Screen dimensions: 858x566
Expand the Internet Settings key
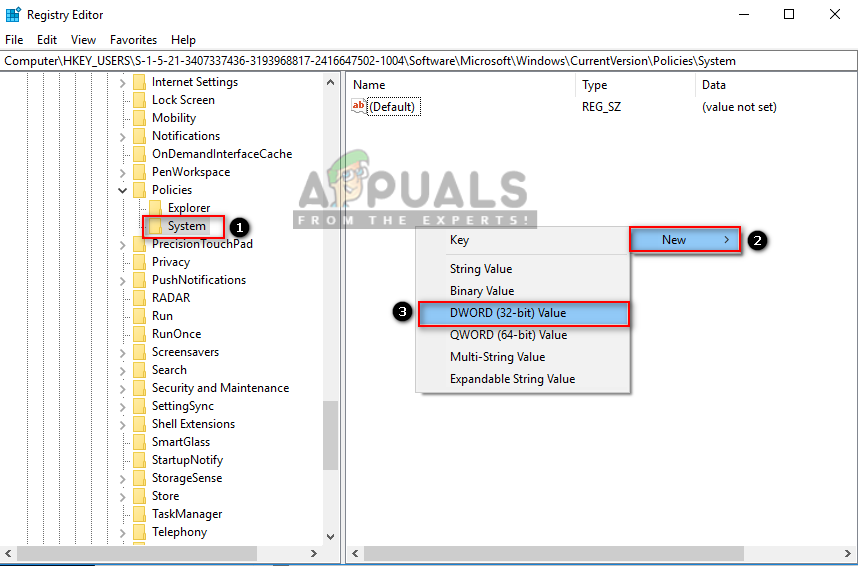123,83
